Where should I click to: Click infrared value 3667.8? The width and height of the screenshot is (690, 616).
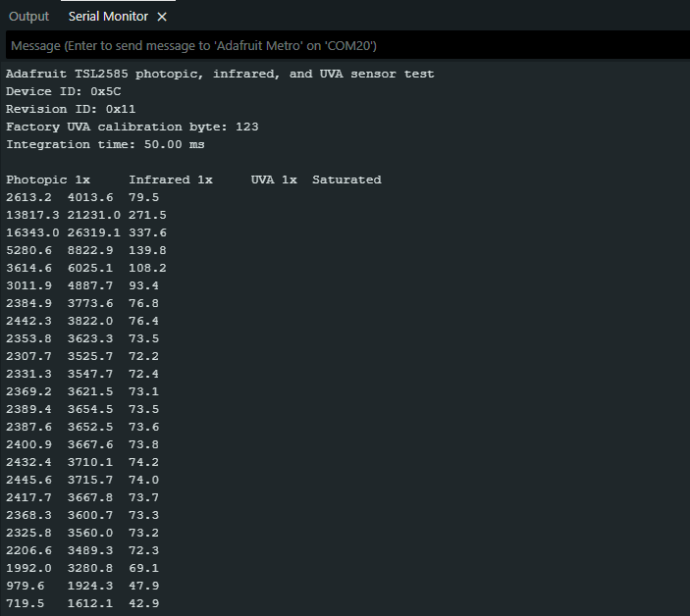(90, 497)
